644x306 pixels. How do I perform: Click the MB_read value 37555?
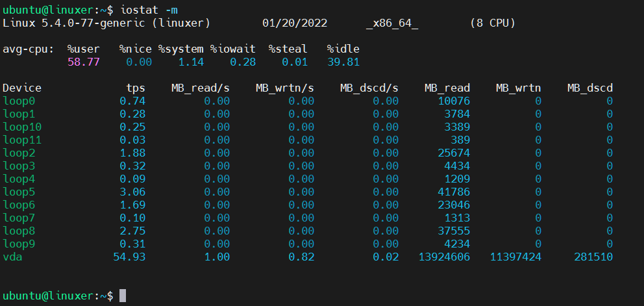click(x=454, y=231)
